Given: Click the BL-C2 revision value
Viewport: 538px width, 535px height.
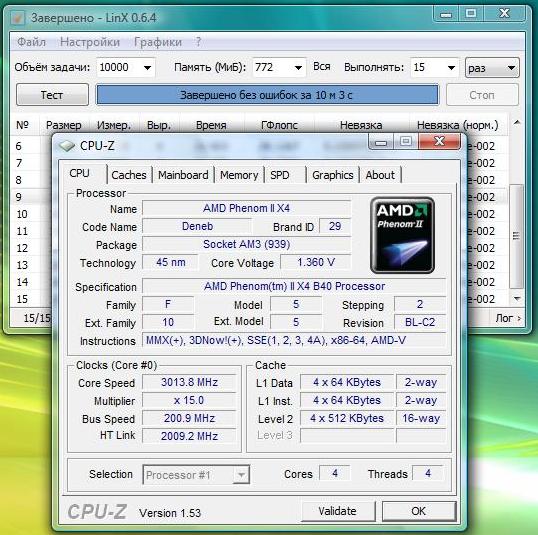Looking at the screenshot, I should tap(420, 322).
